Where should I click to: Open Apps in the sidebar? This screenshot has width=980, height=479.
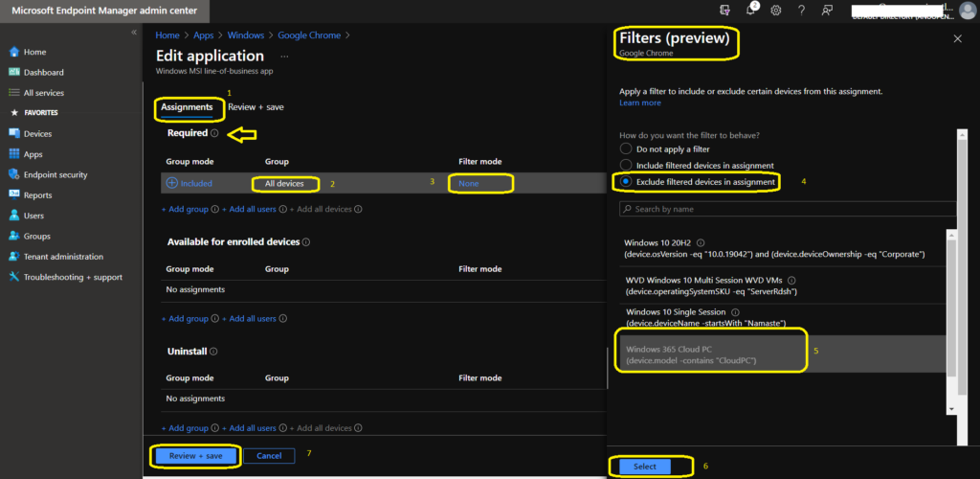(x=33, y=154)
